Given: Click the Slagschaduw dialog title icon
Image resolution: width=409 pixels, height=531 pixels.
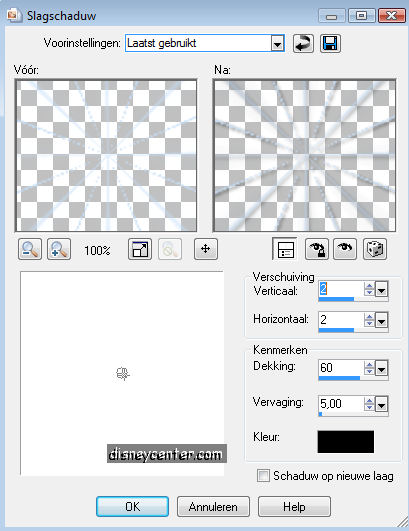Looking at the screenshot, I should point(13,15).
